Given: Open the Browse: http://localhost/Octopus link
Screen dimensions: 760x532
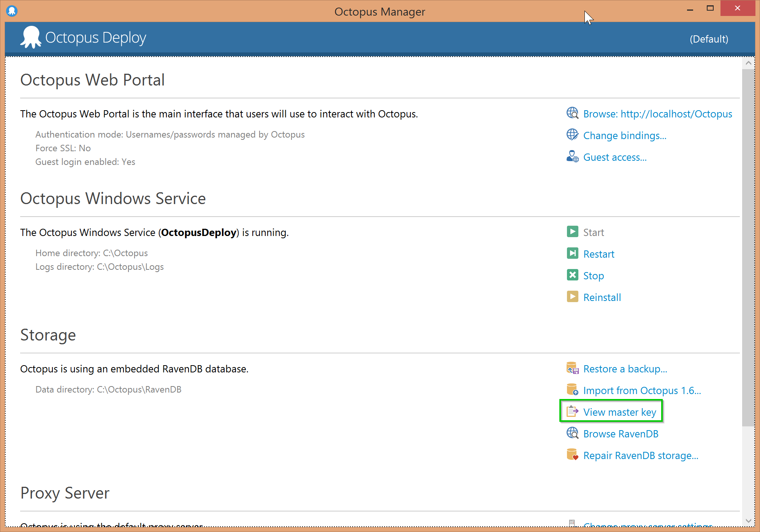Looking at the screenshot, I should point(657,114).
